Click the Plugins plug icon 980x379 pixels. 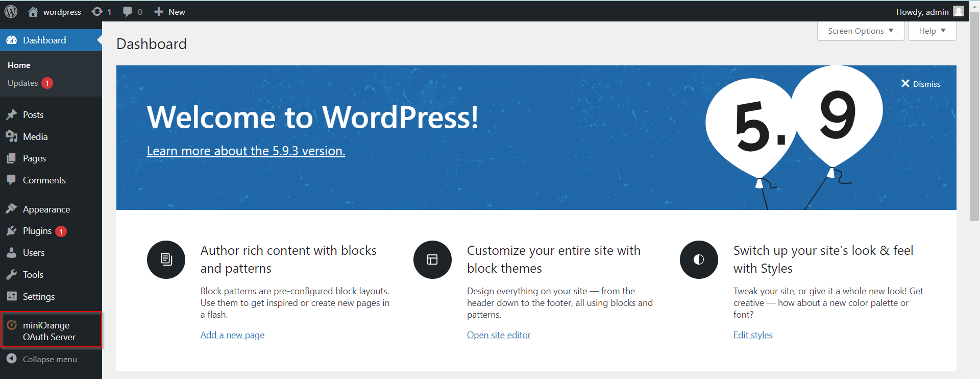pos(11,231)
